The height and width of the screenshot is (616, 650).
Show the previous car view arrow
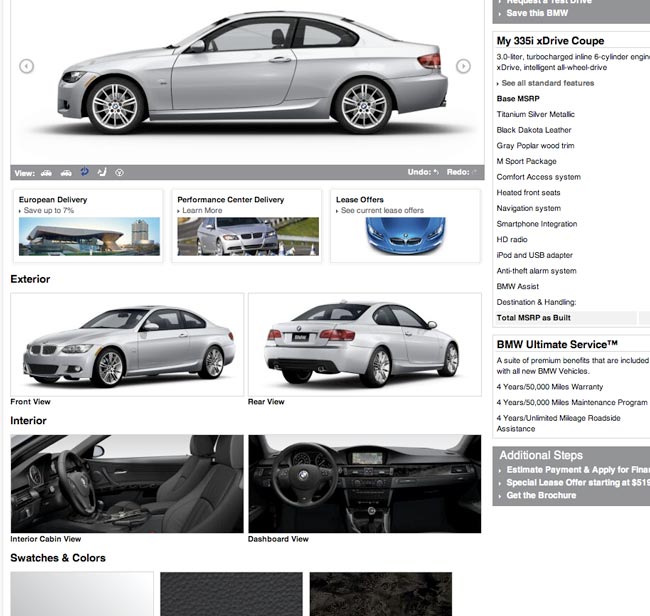pos(27,66)
